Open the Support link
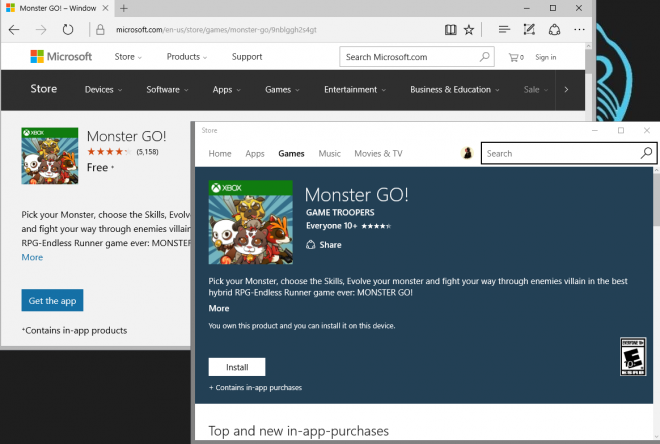 pos(247,57)
